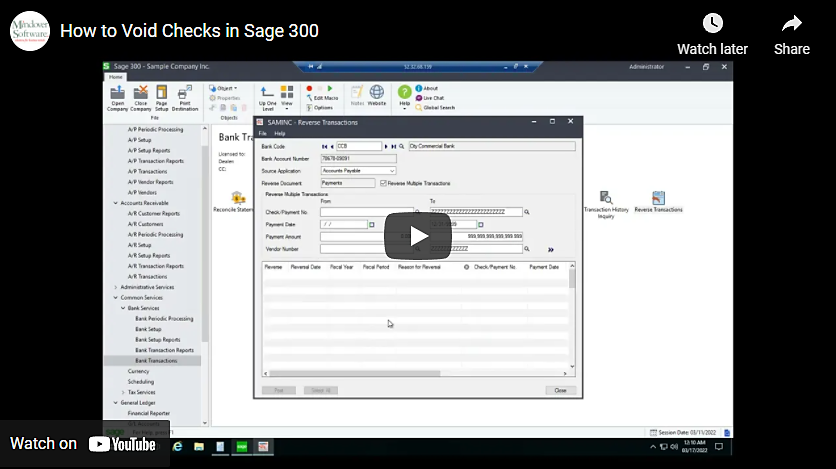Collapse the Bank Services tree node
The width and height of the screenshot is (836, 469).
(123, 308)
